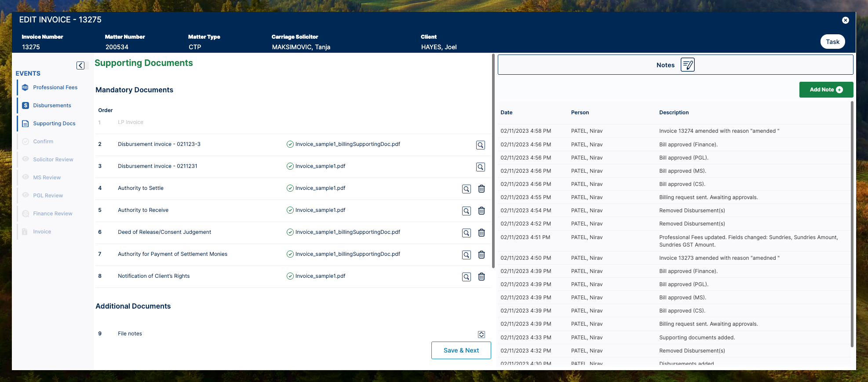Open the supporting doc file for Deed of Release
Viewport: 868px width, 382px height.
347,232
